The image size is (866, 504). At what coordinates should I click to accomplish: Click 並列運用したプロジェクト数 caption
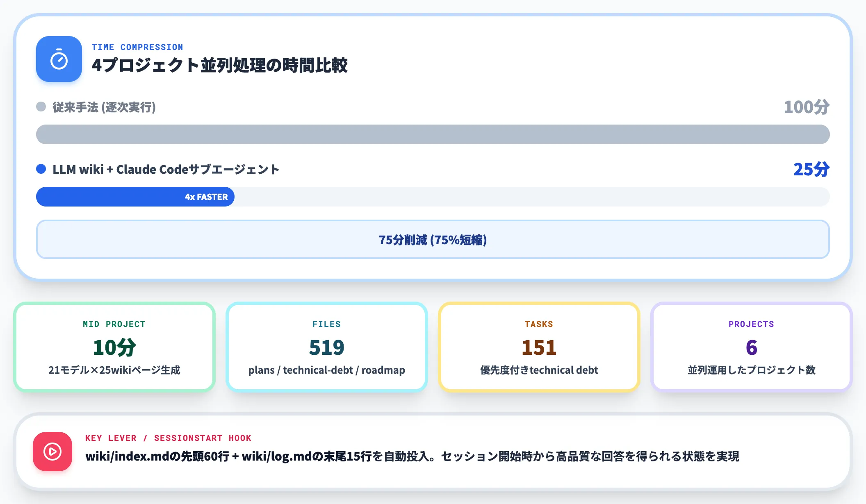point(752,370)
